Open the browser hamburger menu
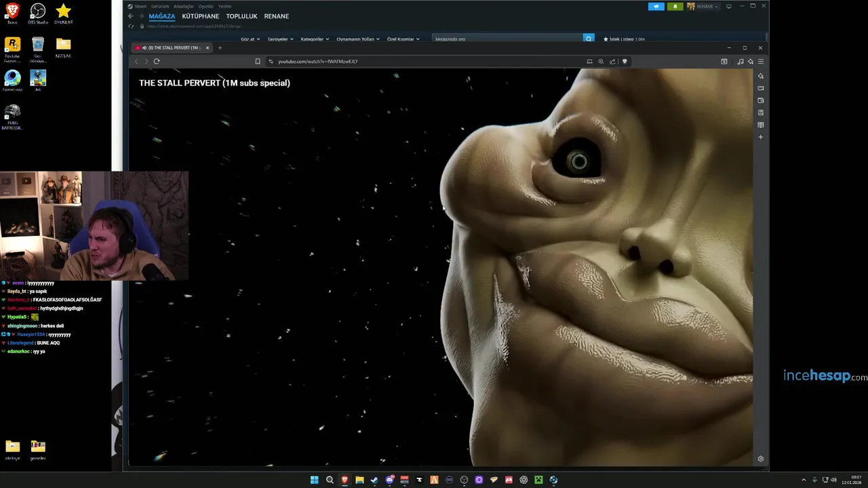868x488 pixels. 761,61
